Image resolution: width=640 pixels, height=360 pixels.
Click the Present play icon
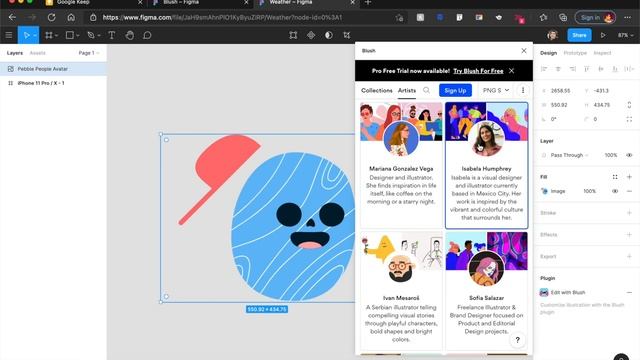(x=603, y=35)
